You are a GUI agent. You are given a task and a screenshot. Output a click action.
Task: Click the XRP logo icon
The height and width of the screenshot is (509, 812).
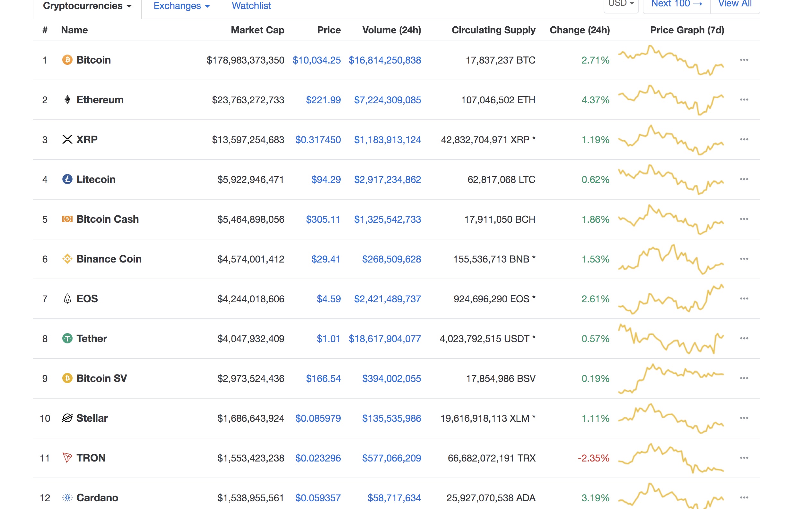(67, 139)
